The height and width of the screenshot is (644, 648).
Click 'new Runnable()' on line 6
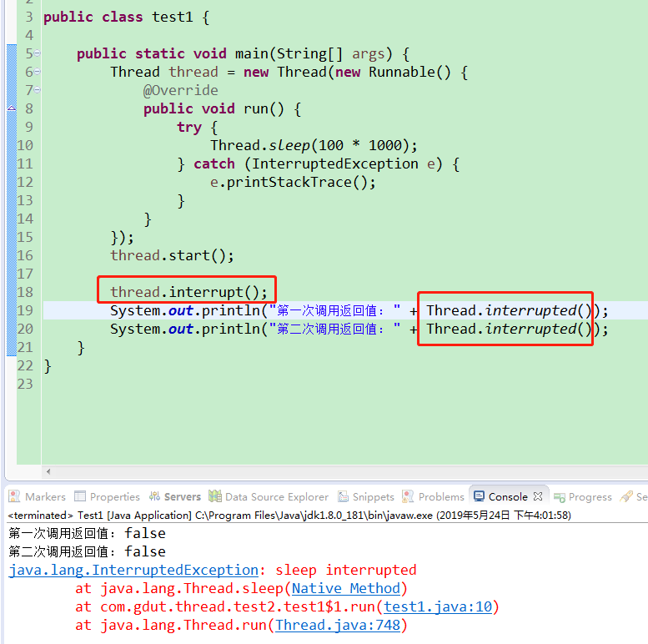[x=393, y=72]
